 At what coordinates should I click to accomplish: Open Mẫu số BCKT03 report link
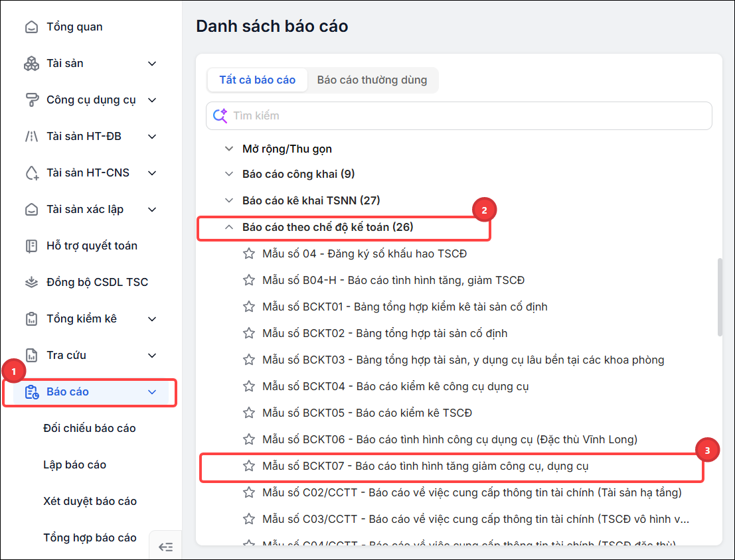point(463,360)
